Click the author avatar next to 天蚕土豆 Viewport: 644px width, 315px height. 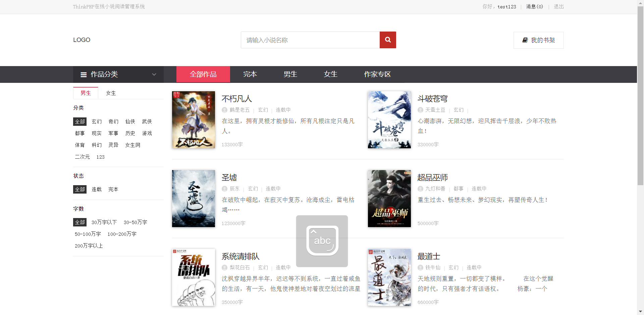tap(420, 110)
